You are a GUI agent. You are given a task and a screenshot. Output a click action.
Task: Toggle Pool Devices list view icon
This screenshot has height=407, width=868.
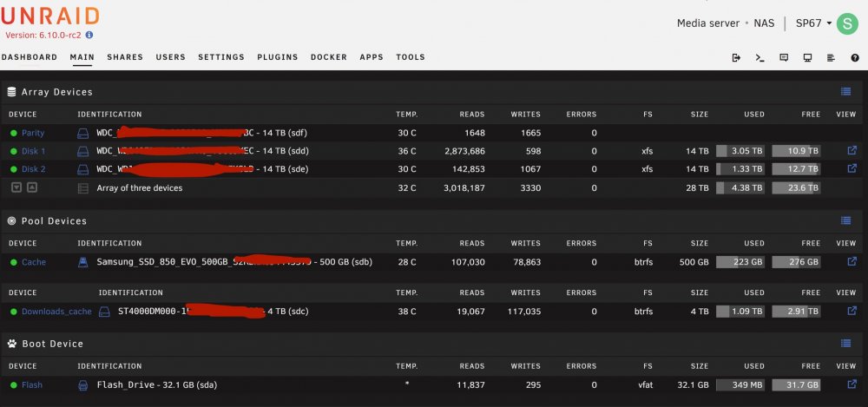click(x=845, y=220)
